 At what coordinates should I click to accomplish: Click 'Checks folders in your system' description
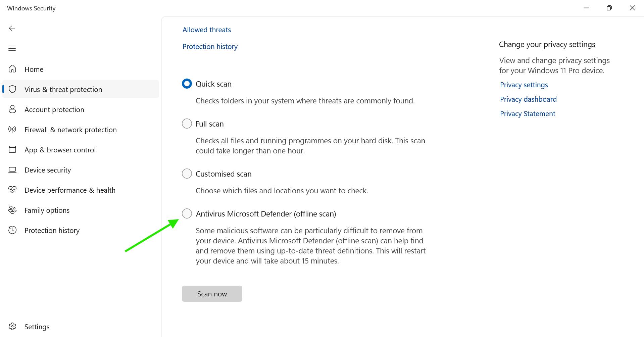point(305,101)
